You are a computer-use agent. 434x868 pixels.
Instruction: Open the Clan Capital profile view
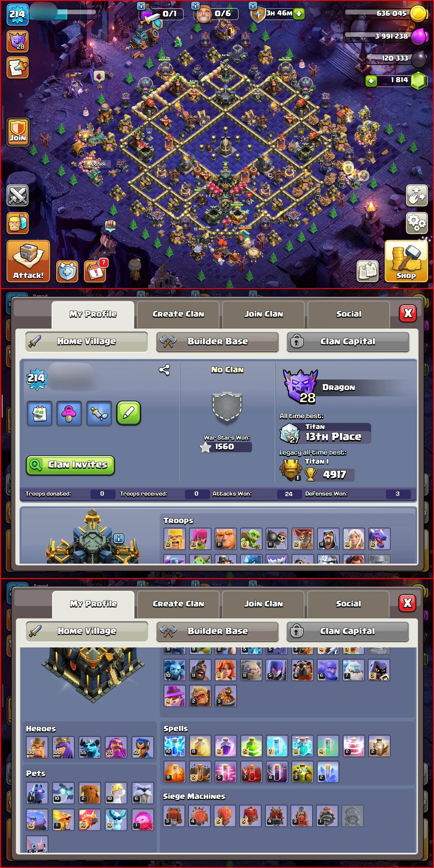click(348, 341)
